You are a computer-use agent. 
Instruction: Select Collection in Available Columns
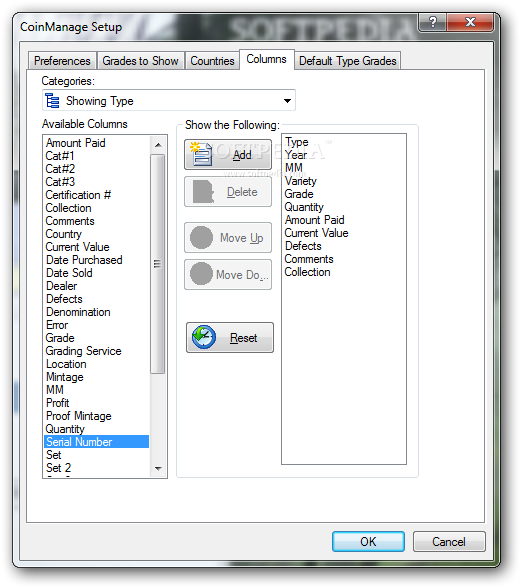tap(97, 208)
